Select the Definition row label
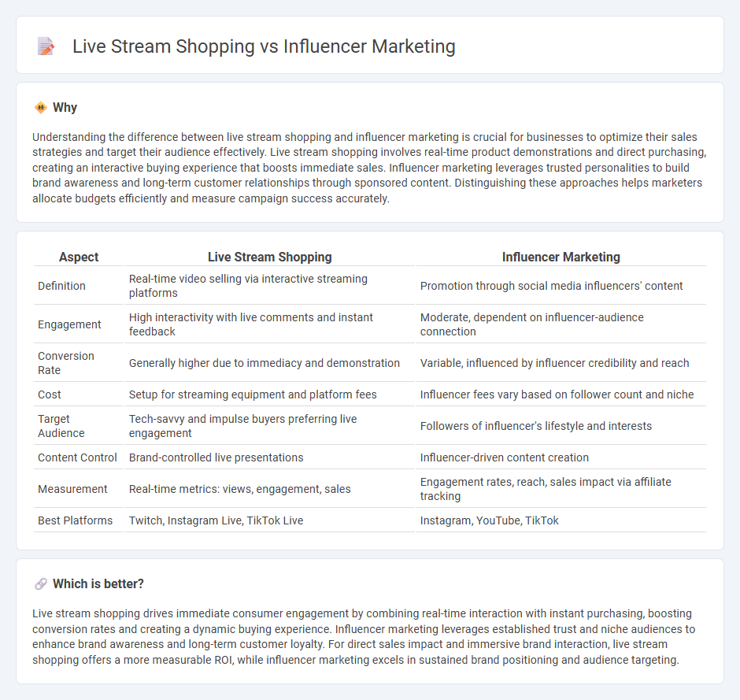The width and height of the screenshot is (740, 700). (x=62, y=286)
